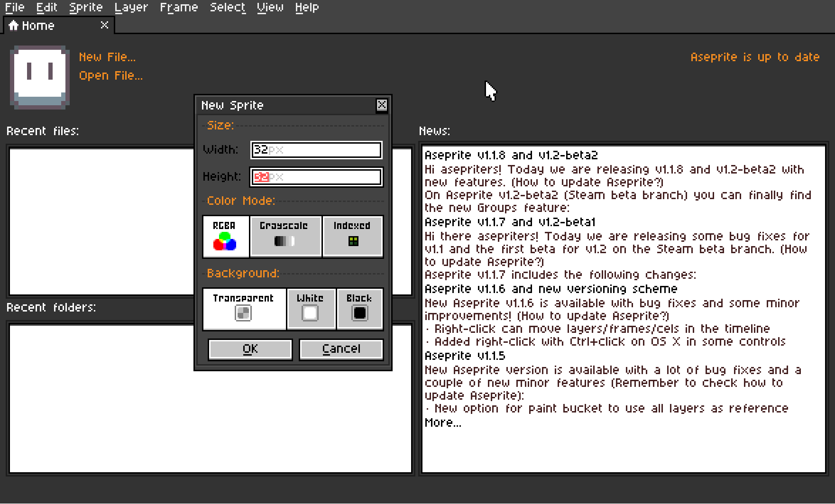The image size is (835, 504).
Task: Click the Aseprite logo on Home tab
Action: [40, 77]
